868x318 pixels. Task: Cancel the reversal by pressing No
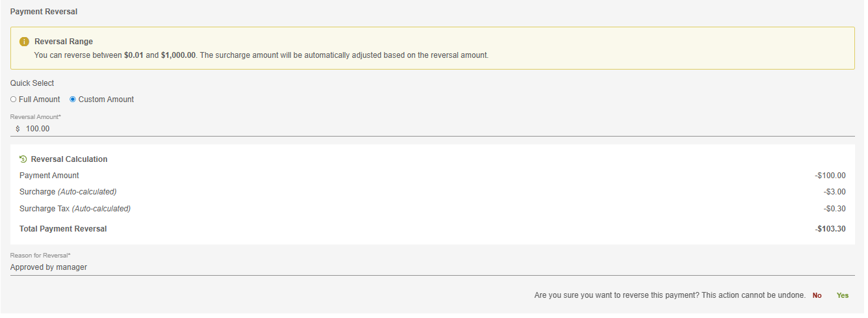click(817, 295)
